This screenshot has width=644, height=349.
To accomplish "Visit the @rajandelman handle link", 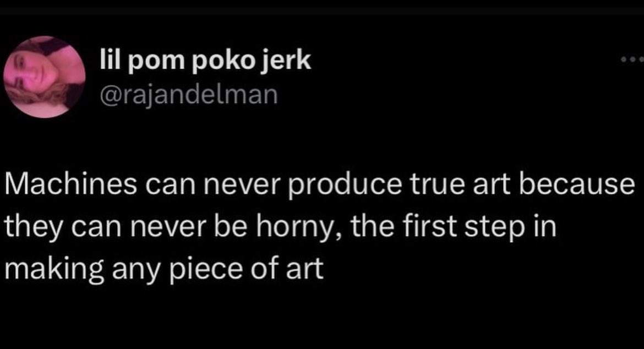I will click(x=189, y=95).
